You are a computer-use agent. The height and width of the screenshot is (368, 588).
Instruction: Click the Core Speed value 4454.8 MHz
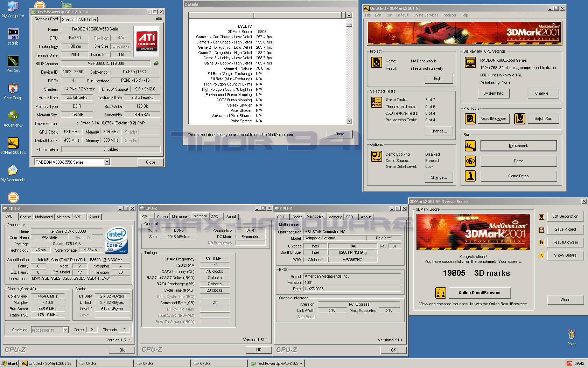click(48, 296)
